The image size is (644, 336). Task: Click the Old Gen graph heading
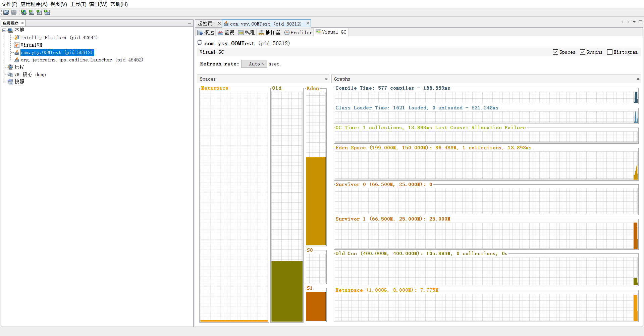pos(421,253)
